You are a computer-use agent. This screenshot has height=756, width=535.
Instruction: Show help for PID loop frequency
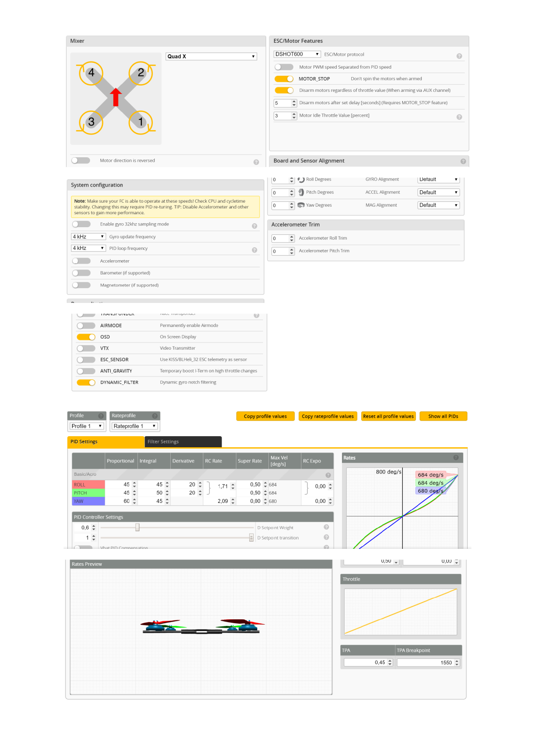tap(255, 250)
